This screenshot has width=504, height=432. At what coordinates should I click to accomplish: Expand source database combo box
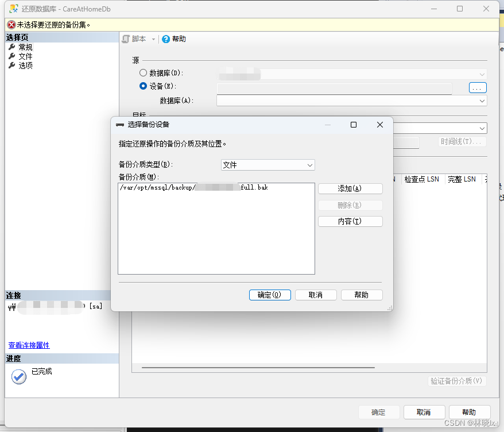(x=482, y=74)
